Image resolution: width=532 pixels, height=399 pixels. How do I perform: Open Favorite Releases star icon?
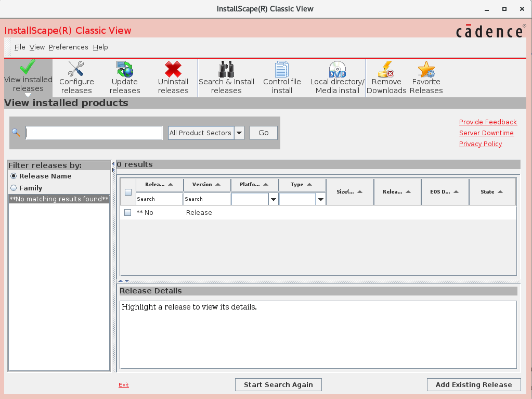(426, 69)
